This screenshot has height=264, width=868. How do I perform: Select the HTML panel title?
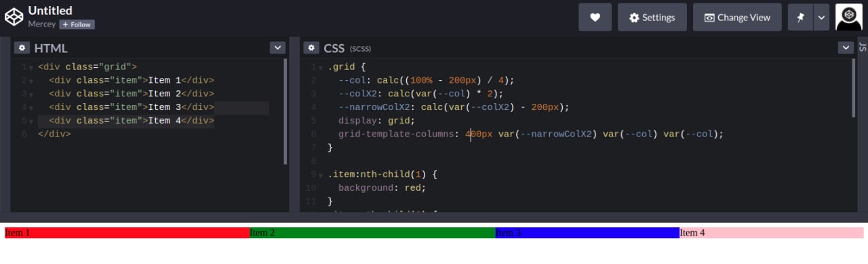[51, 48]
